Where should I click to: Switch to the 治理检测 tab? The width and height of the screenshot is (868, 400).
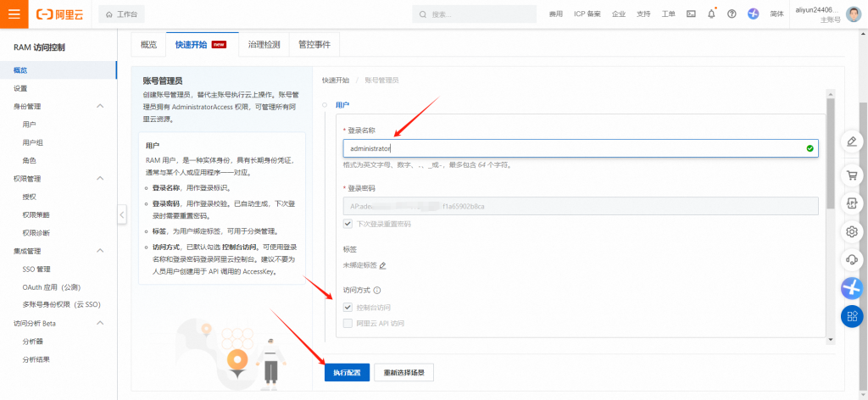point(264,45)
